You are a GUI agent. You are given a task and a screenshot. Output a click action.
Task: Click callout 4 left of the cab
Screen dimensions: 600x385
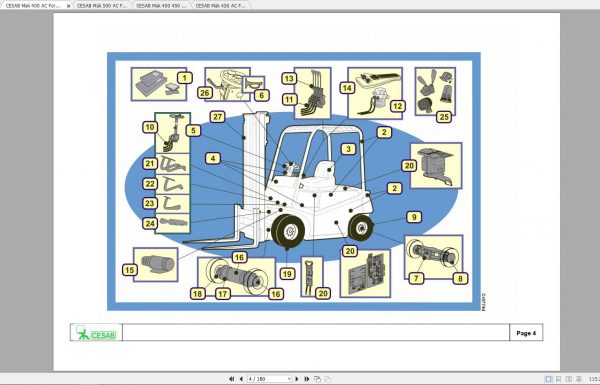[x=213, y=158]
